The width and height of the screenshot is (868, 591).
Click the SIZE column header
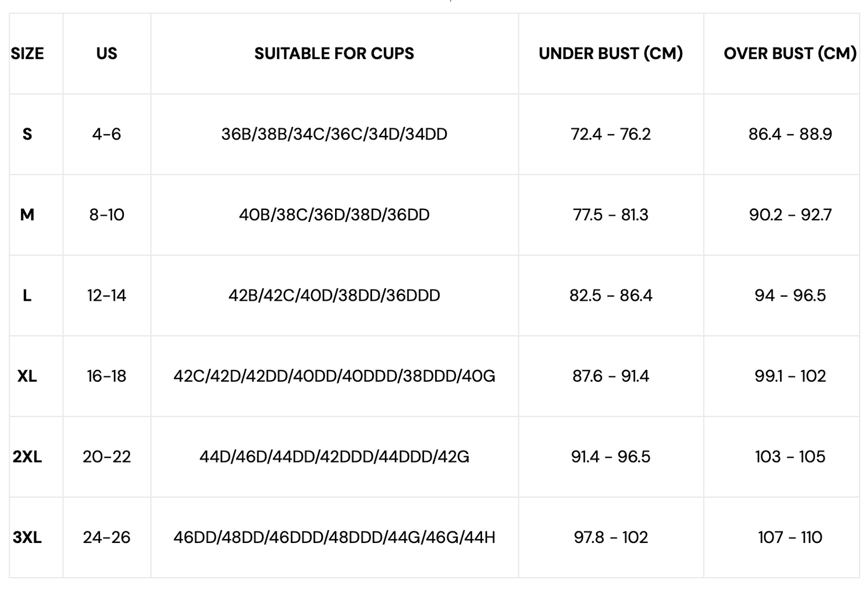click(27, 54)
